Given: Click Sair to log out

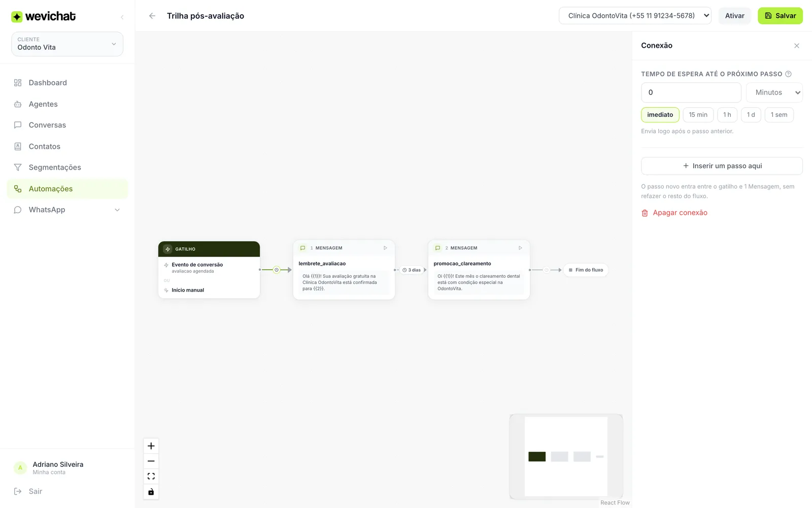Looking at the screenshot, I should point(28,491).
